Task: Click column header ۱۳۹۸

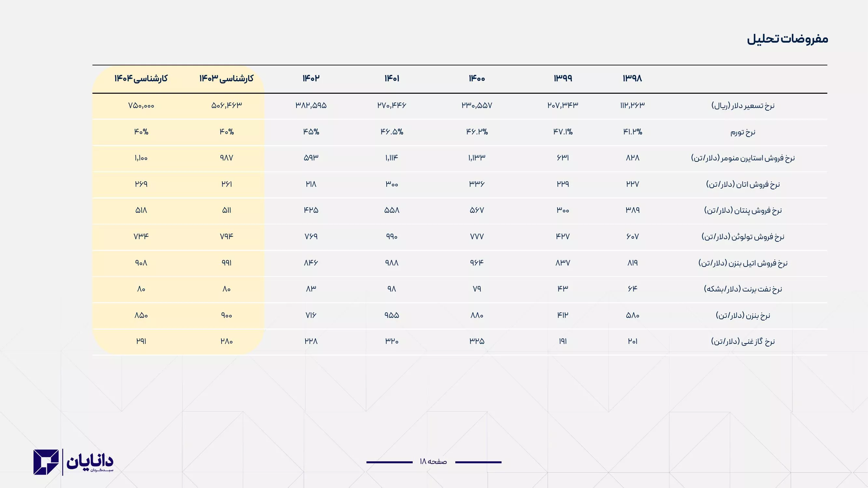Action: tap(632, 78)
